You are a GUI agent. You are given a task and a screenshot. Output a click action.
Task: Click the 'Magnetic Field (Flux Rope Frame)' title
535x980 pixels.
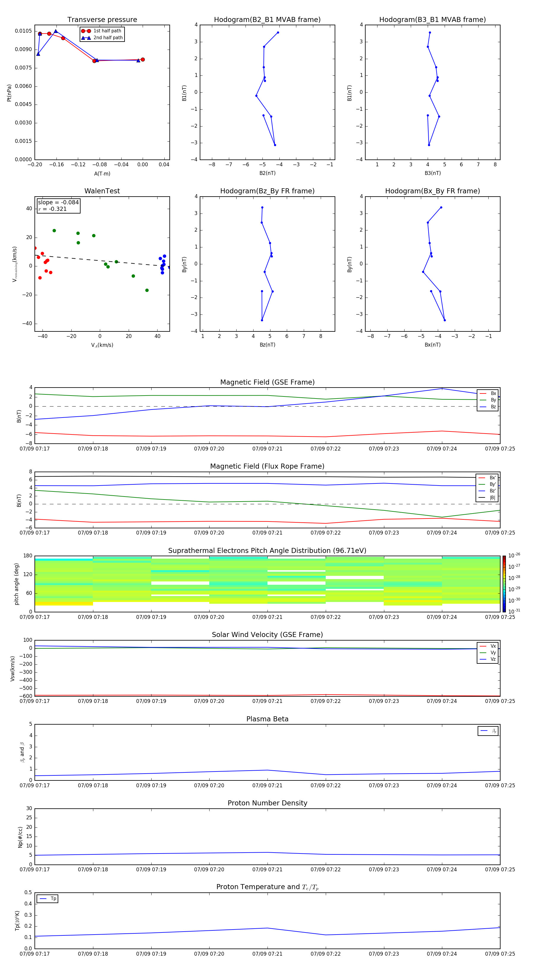tap(267, 467)
